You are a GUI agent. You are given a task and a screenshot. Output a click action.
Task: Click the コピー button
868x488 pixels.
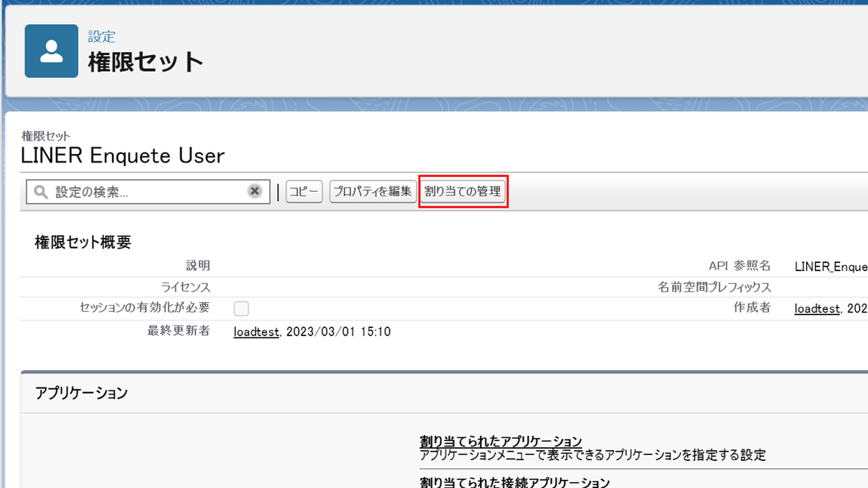click(304, 191)
